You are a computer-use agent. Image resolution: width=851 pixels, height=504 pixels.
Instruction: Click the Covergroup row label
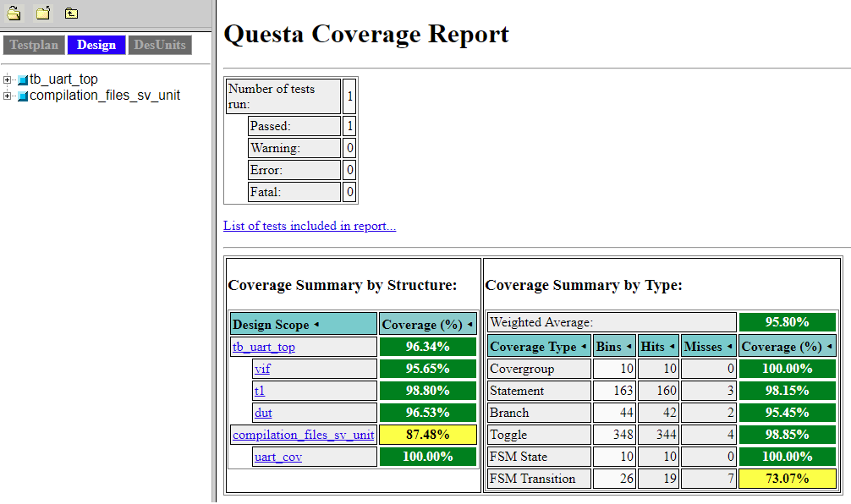point(539,369)
